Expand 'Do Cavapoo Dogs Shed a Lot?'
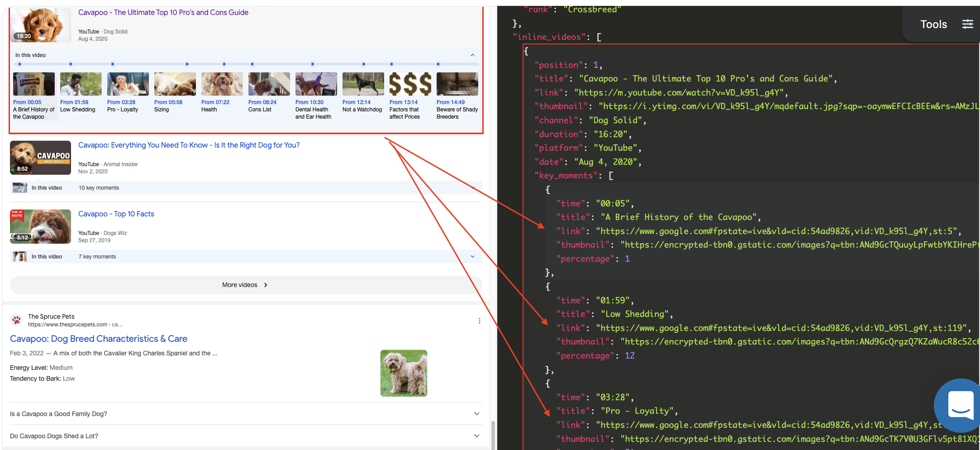This screenshot has height=450, width=980. coord(476,436)
